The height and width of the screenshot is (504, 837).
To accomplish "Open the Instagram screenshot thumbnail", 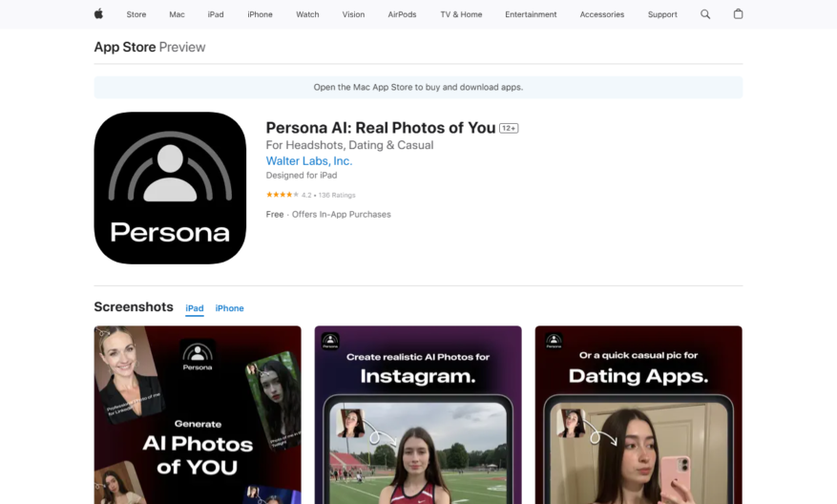I will click(x=418, y=415).
